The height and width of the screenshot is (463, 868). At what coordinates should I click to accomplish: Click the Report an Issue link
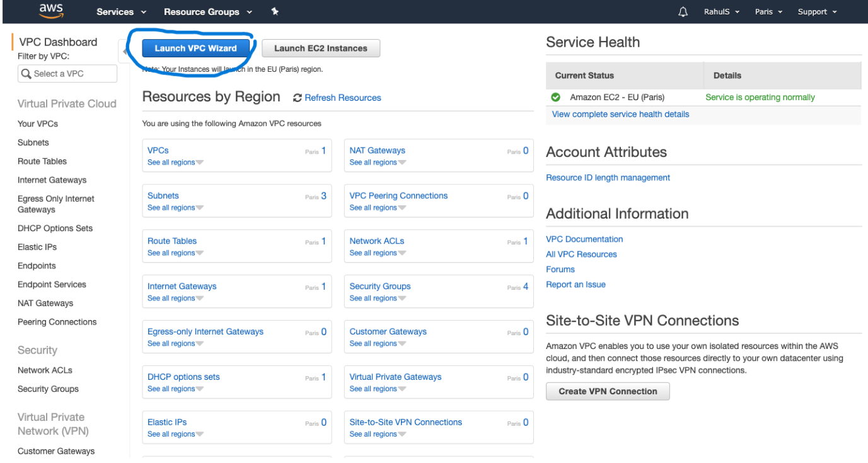coord(576,285)
